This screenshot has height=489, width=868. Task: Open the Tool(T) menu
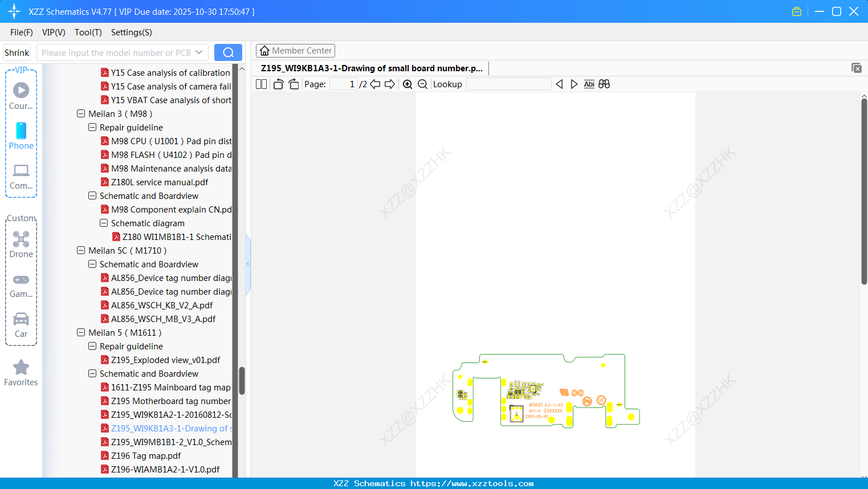pyautogui.click(x=88, y=32)
